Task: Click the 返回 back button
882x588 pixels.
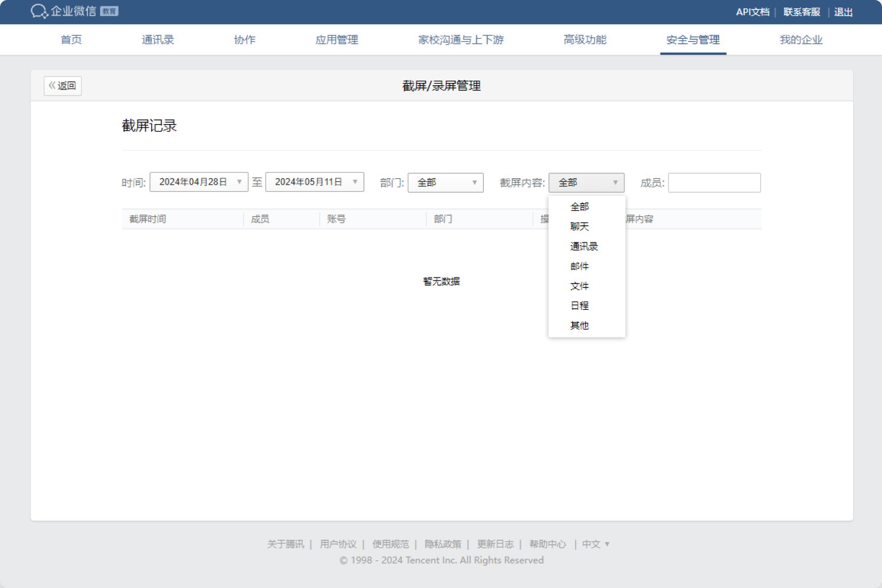Action: tap(63, 86)
